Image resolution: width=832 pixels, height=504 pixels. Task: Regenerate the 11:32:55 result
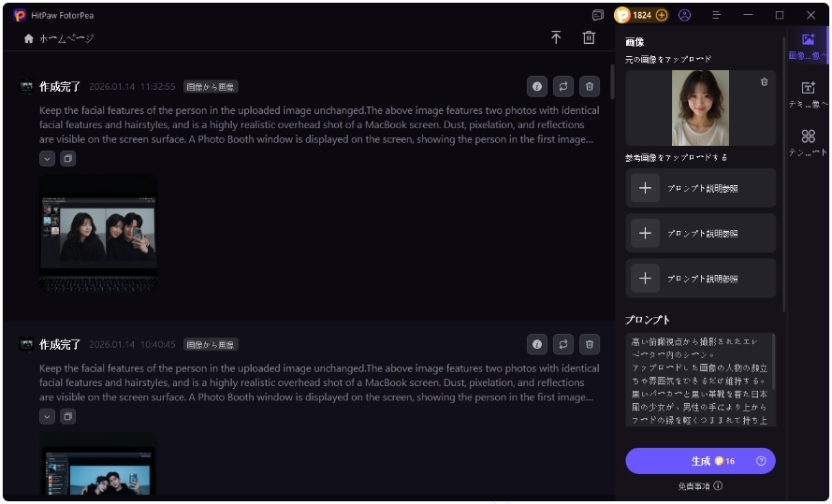(x=563, y=86)
